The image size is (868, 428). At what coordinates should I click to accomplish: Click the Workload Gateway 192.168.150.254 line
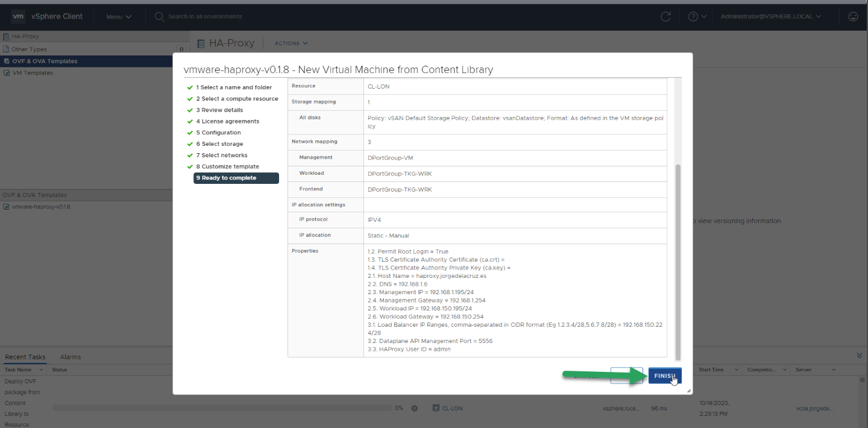[426, 316]
